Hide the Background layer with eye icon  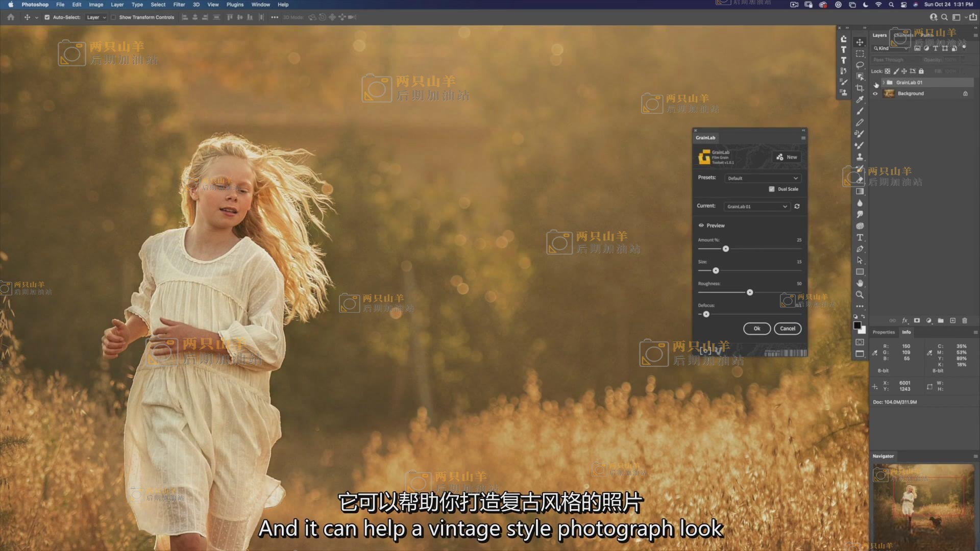[875, 94]
